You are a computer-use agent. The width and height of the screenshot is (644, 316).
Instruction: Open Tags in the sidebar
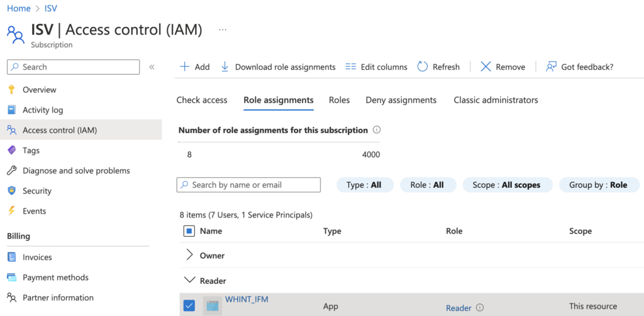tap(31, 151)
